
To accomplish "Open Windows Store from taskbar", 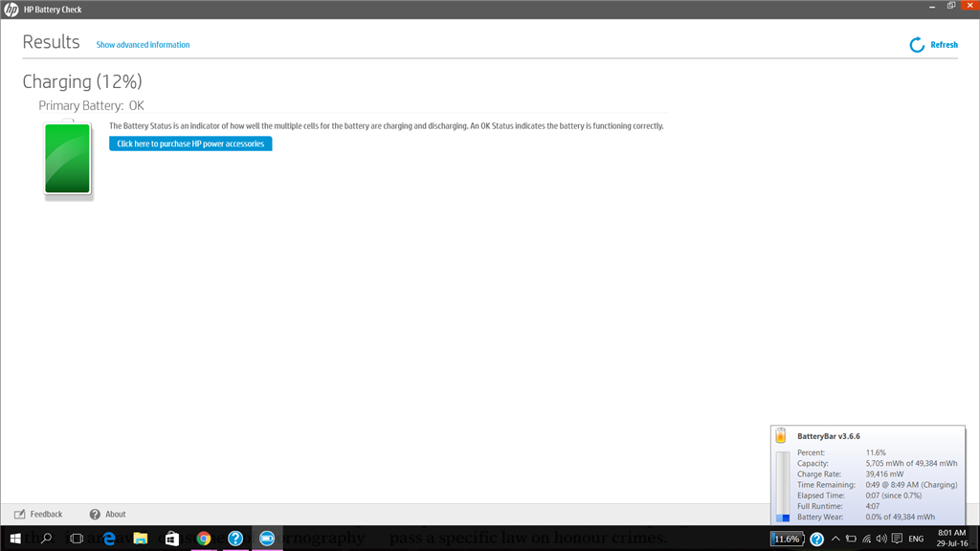I will click(172, 539).
